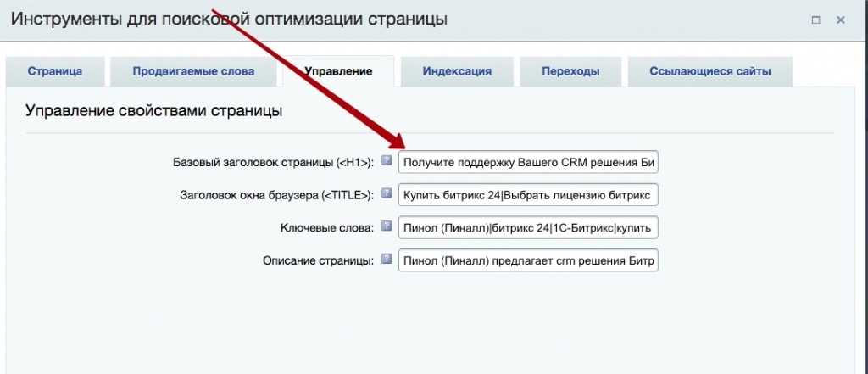Open the Переходы tab

(x=570, y=71)
